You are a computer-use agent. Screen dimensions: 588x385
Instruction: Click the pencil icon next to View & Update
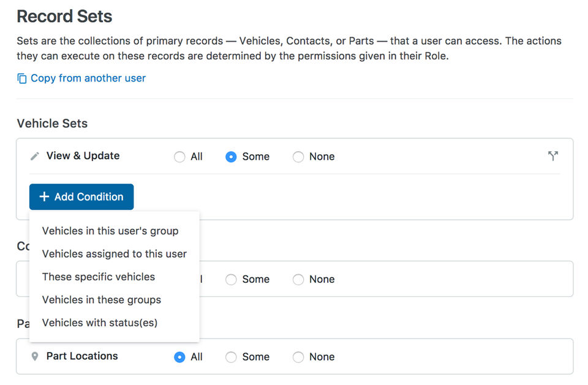pos(35,156)
